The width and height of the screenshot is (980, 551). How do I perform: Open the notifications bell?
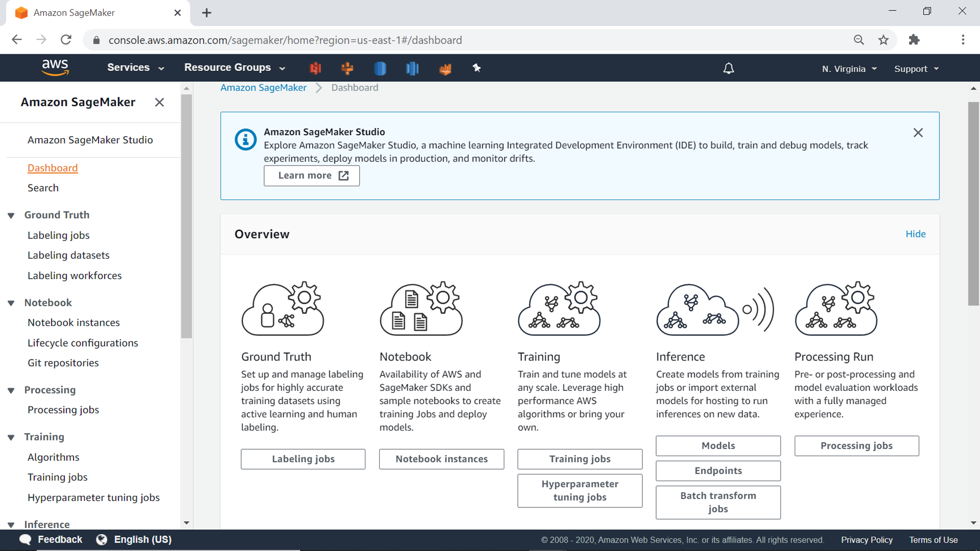click(x=729, y=68)
